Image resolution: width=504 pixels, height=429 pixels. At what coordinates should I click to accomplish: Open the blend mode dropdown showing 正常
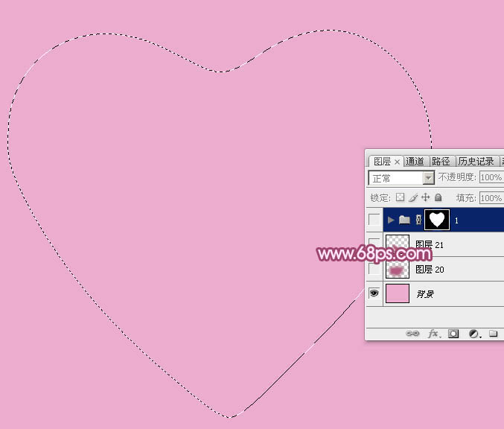(x=402, y=178)
